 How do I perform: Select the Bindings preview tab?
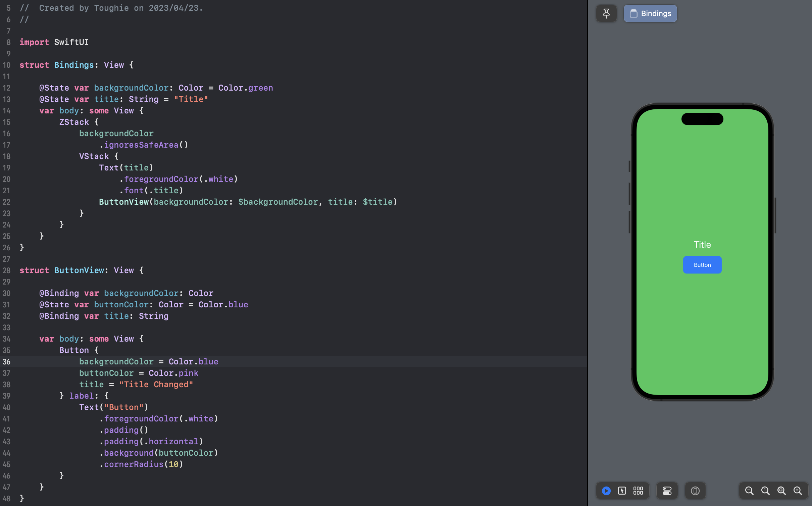[650, 13]
